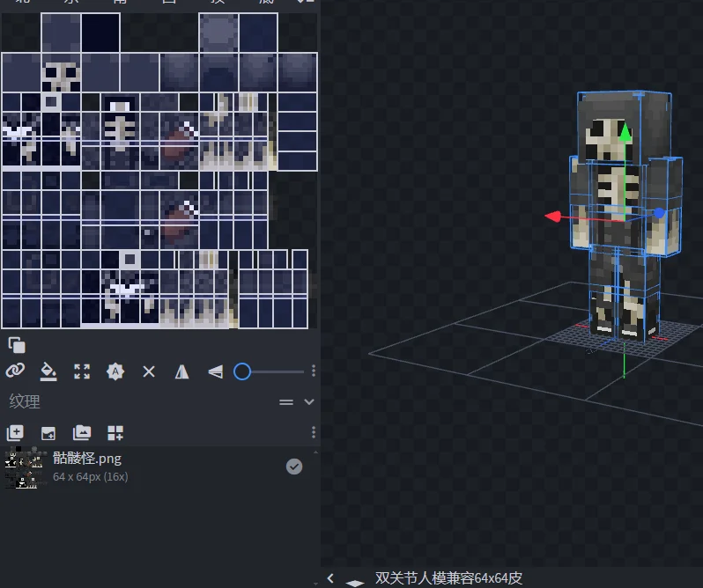Viewport: 703px width, 588px height.
Task: Click the mirror UV vertically icon
Action: pos(216,371)
